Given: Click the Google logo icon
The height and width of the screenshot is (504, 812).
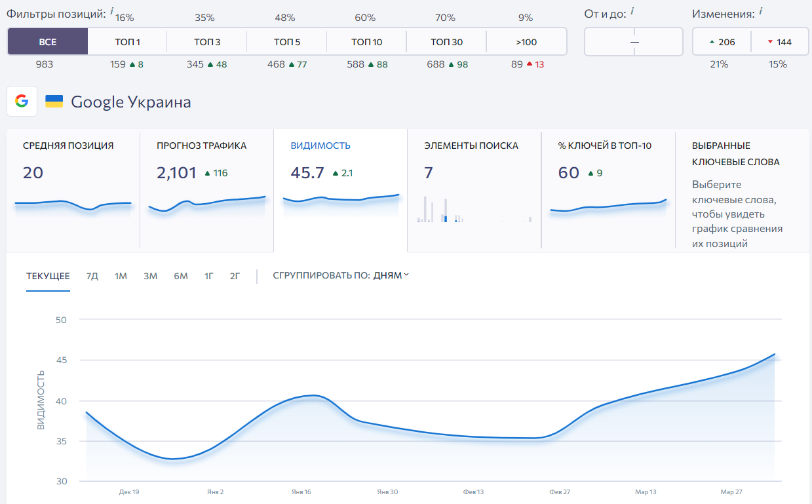Looking at the screenshot, I should pyautogui.click(x=22, y=102).
